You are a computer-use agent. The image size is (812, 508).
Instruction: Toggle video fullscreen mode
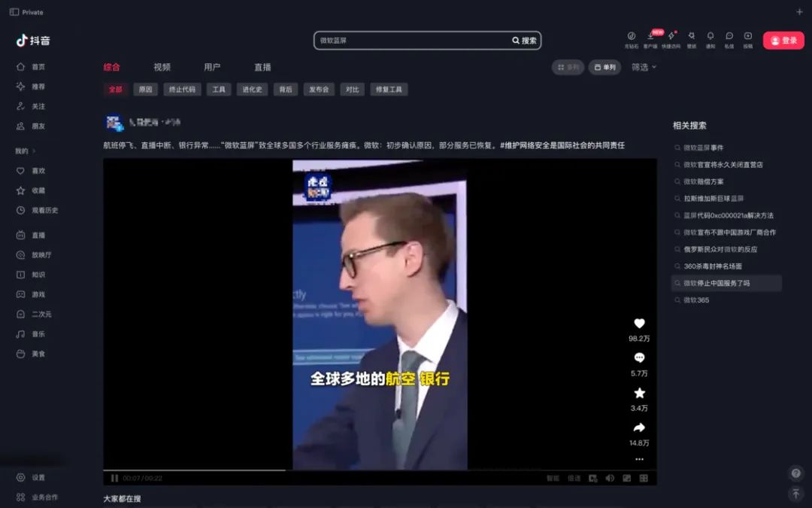pos(644,478)
